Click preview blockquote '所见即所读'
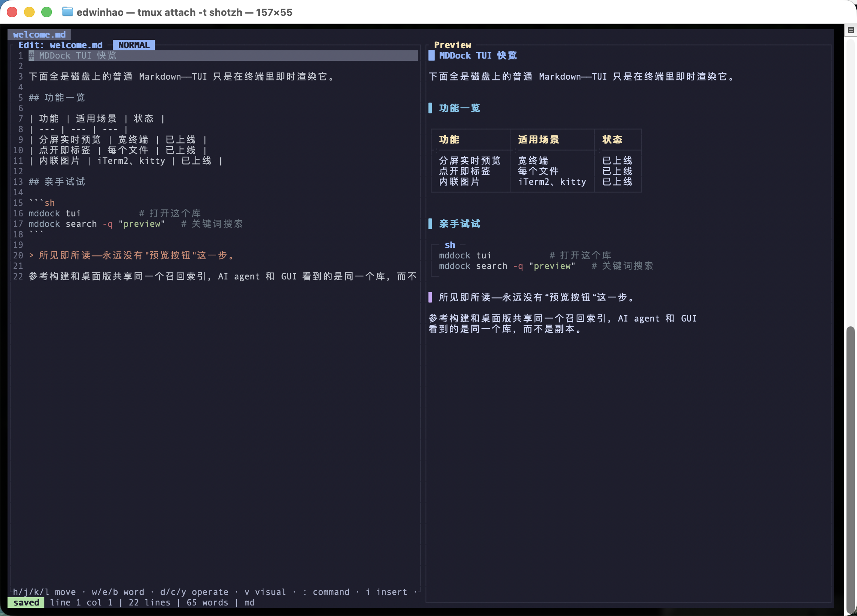 click(x=536, y=297)
